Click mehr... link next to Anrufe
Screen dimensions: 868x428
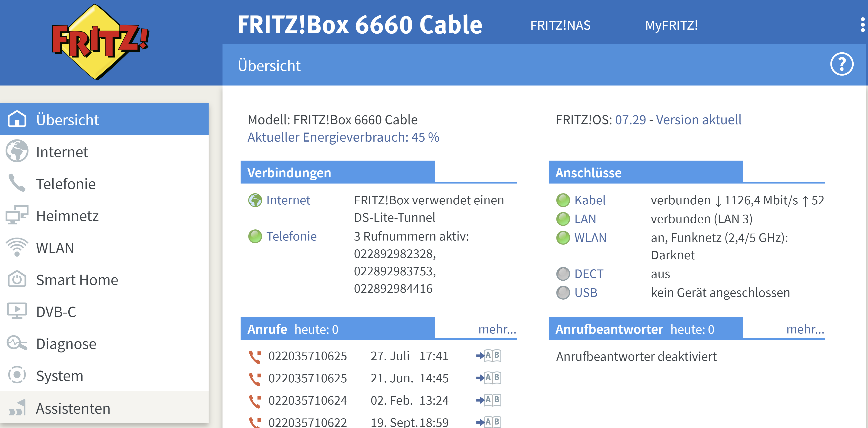click(497, 329)
